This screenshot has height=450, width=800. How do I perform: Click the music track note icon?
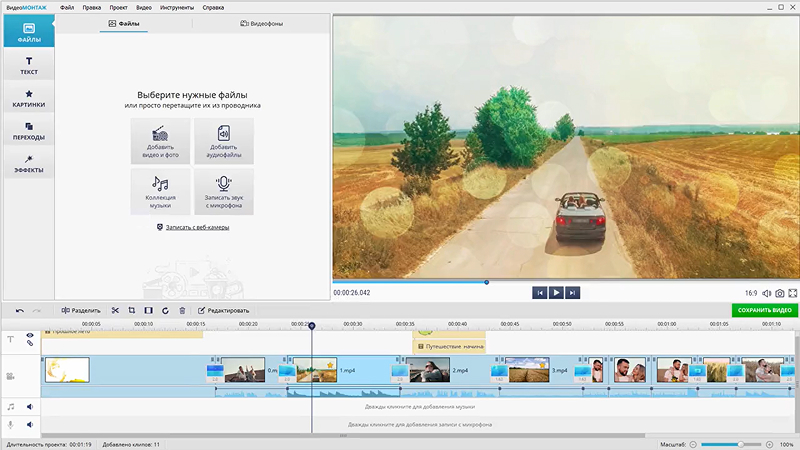click(11, 407)
